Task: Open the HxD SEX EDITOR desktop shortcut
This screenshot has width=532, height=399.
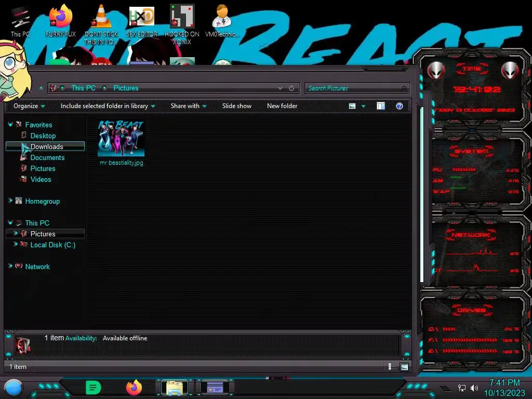Action: pyautogui.click(x=142, y=20)
